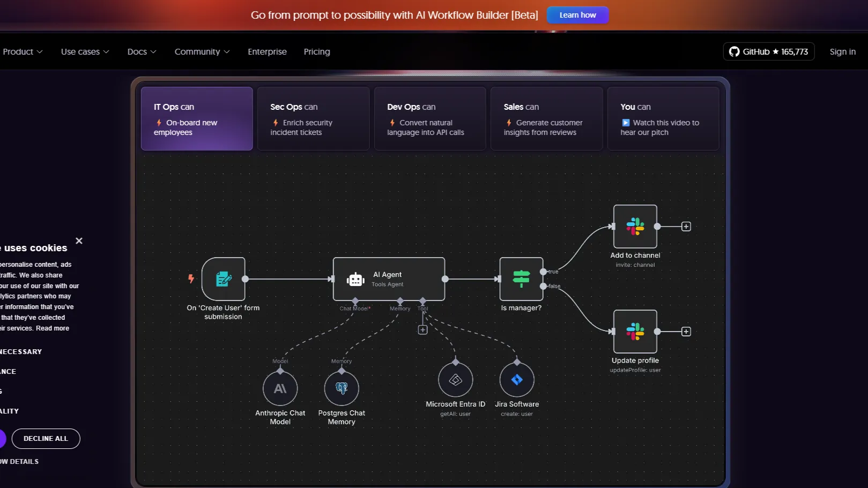The width and height of the screenshot is (868, 488).
Task: Select the Jira Software node icon
Action: coord(517,380)
